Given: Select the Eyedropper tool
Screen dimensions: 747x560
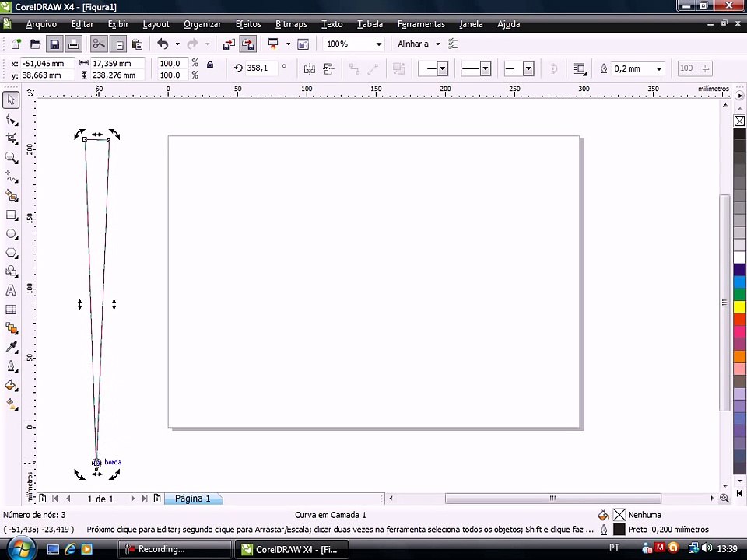Looking at the screenshot, I should pos(11,347).
